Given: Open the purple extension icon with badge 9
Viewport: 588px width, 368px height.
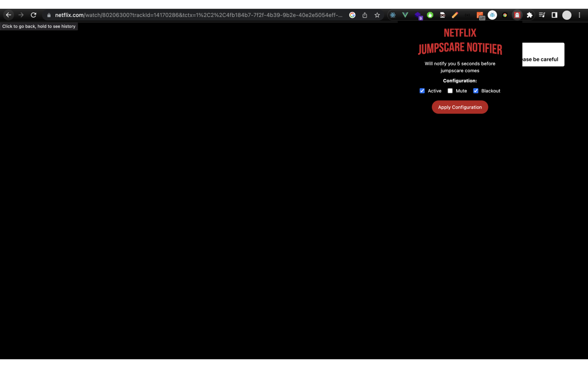Looking at the screenshot, I should (x=418, y=15).
